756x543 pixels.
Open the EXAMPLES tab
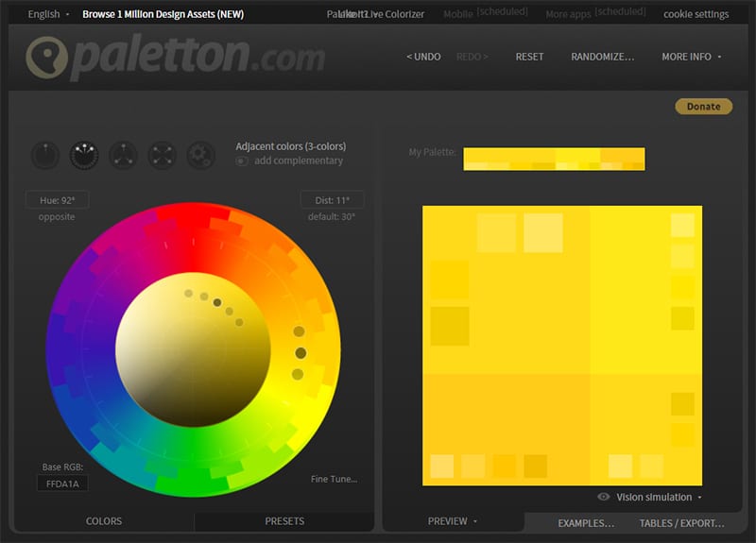586,523
